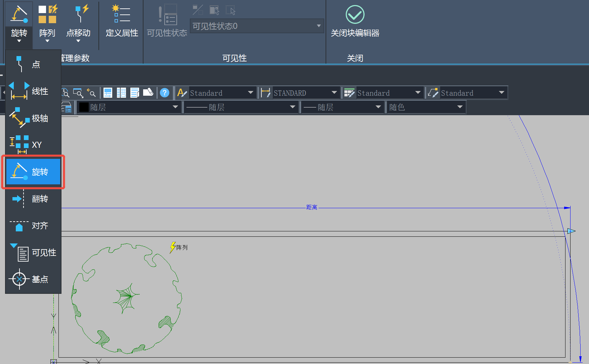This screenshot has height=364, width=589.
Task: Open text style Standard dropdown
Action: [x=250, y=93]
